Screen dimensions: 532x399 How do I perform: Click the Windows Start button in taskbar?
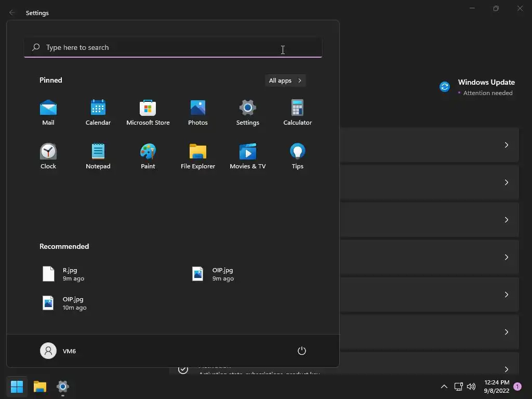17,387
